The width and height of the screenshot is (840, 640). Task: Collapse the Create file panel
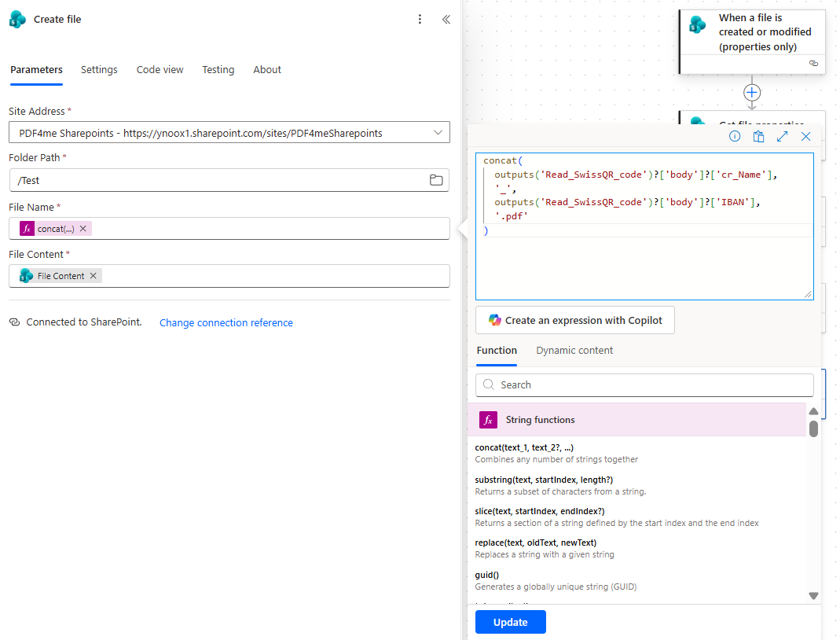[446, 20]
